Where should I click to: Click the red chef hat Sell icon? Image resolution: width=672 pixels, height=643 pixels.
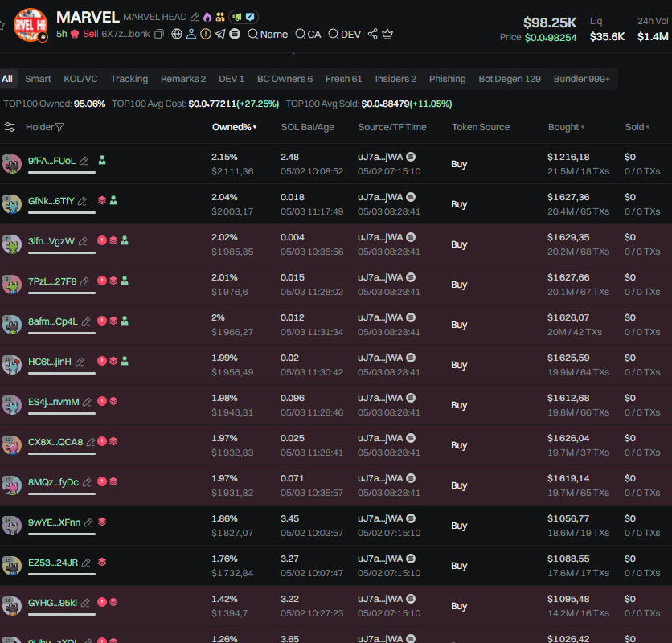[75, 34]
